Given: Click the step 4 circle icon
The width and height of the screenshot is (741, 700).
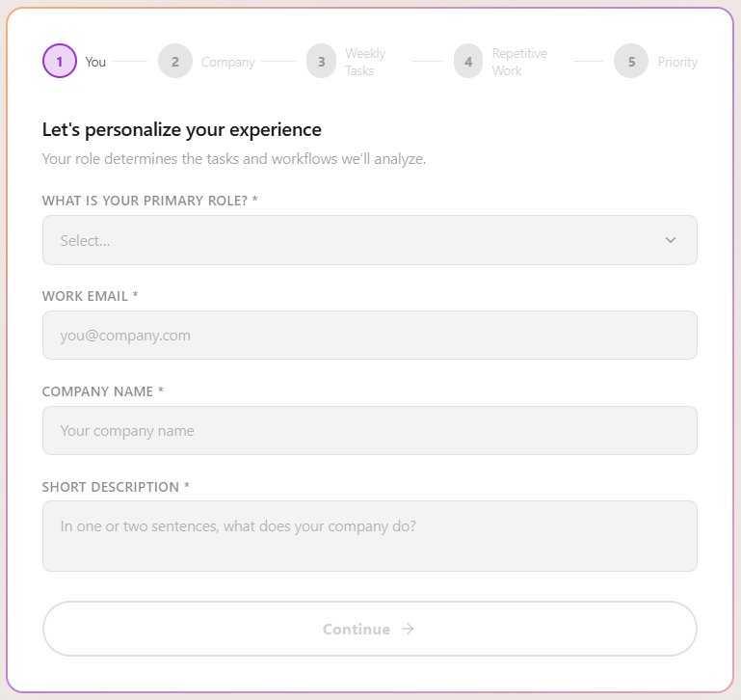Looking at the screenshot, I should pos(468,62).
